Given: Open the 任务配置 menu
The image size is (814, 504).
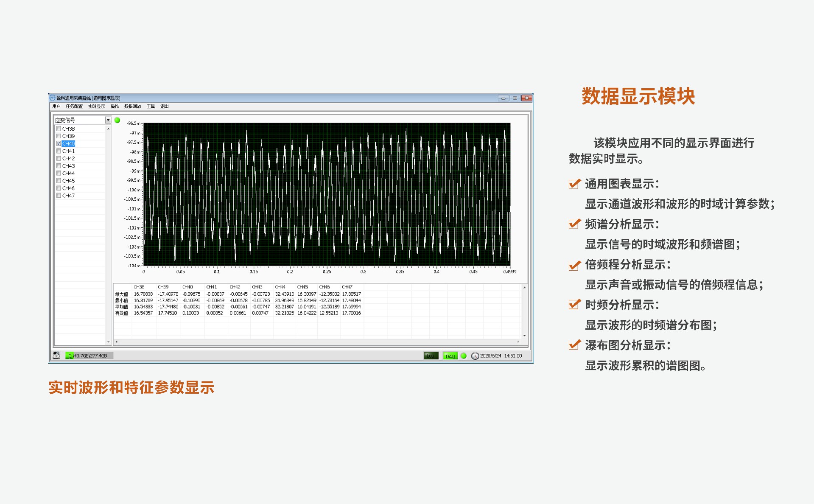Looking at the screenshot, I should click(x=74, y=106).
